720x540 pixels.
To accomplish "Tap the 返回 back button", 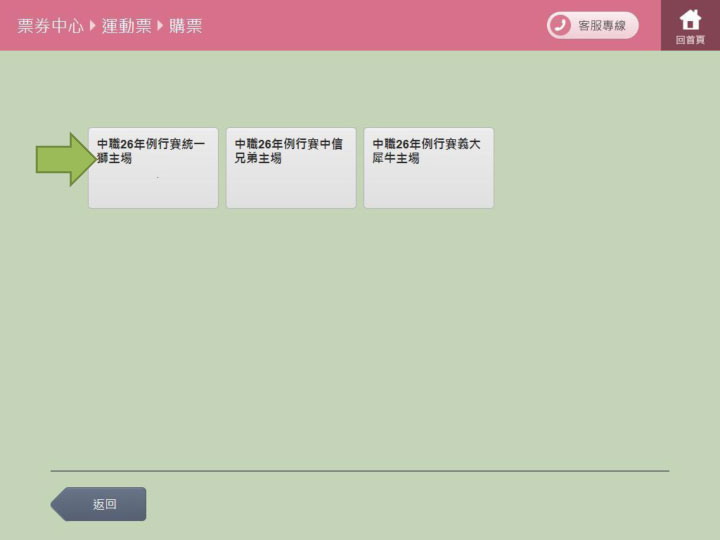I will pyautogui.click(x=99, y=504).
